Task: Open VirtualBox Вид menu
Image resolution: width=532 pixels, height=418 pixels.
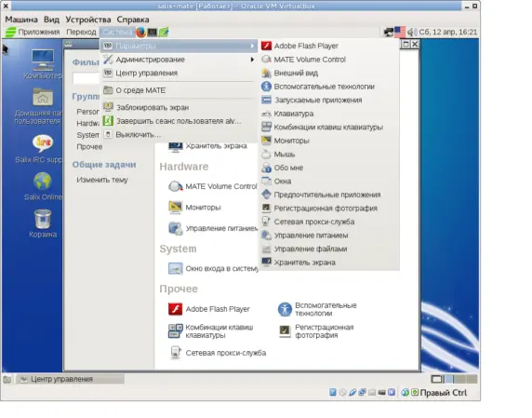Action: [x=51, y=20]
